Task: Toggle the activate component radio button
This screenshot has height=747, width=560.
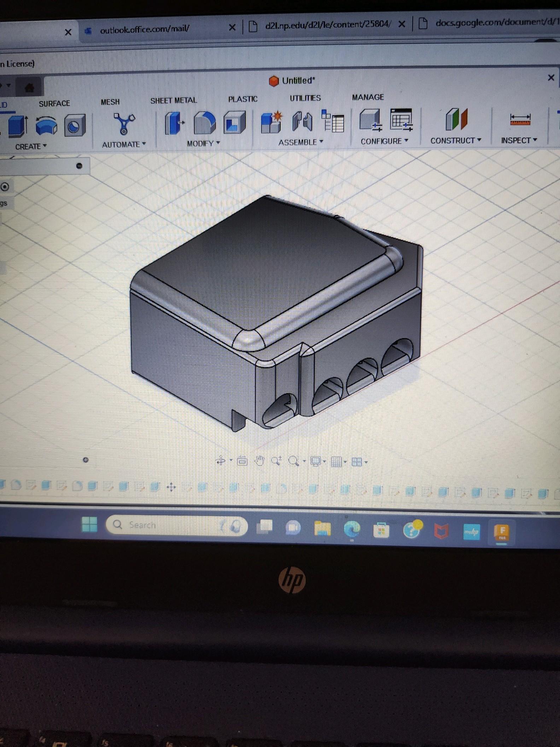Action: tap(5, 187)
